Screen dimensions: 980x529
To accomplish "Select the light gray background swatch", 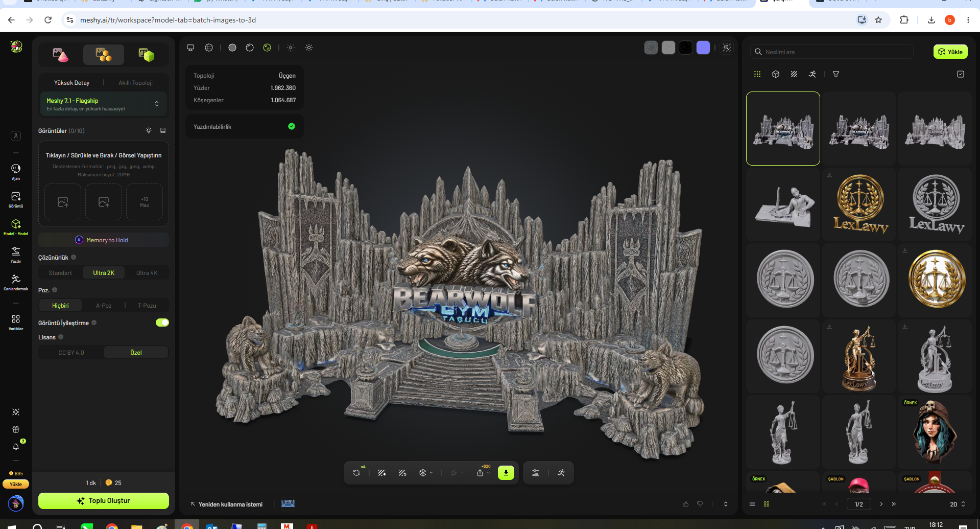I will point(668,48).
